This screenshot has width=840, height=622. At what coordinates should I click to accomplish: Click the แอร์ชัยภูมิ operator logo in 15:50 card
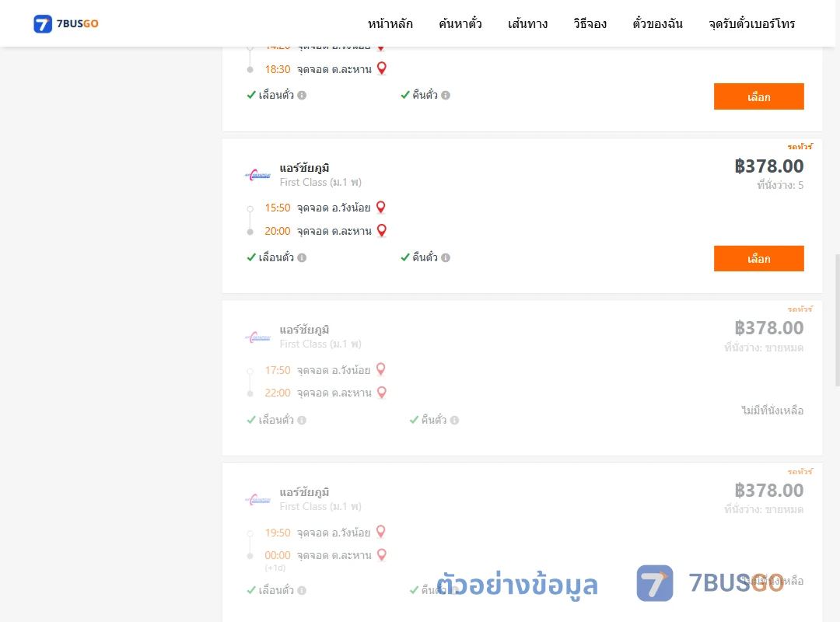[257, 175]
